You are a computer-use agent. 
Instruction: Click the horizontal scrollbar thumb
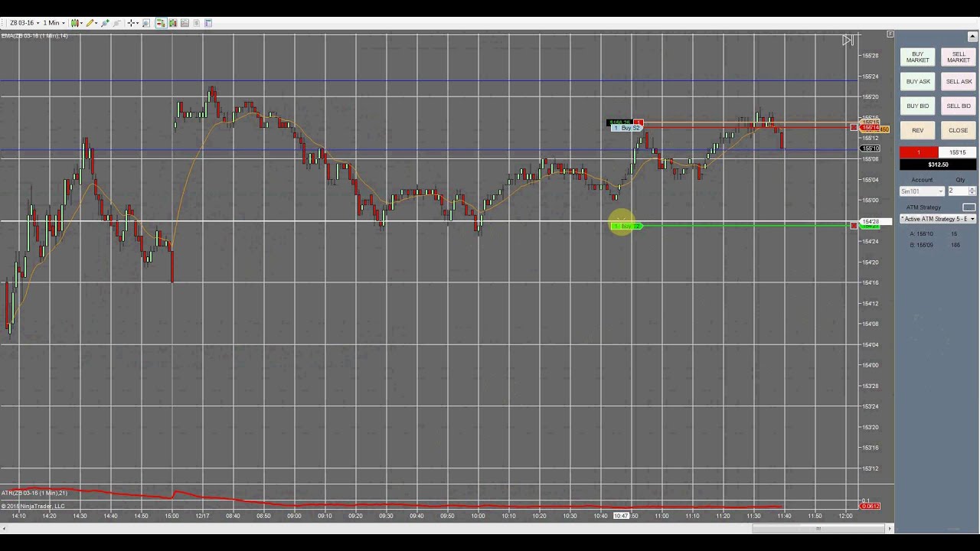click(x=818, y=528)
